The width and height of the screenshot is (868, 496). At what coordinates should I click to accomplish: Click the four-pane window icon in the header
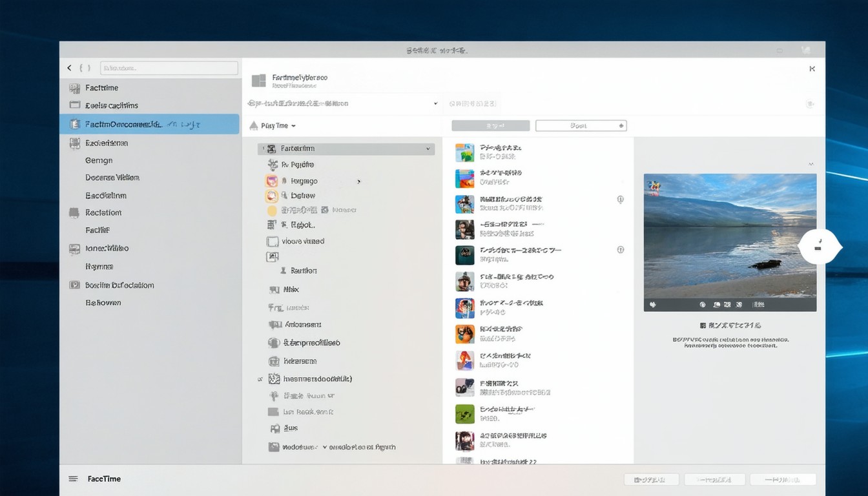pos(259,81)
